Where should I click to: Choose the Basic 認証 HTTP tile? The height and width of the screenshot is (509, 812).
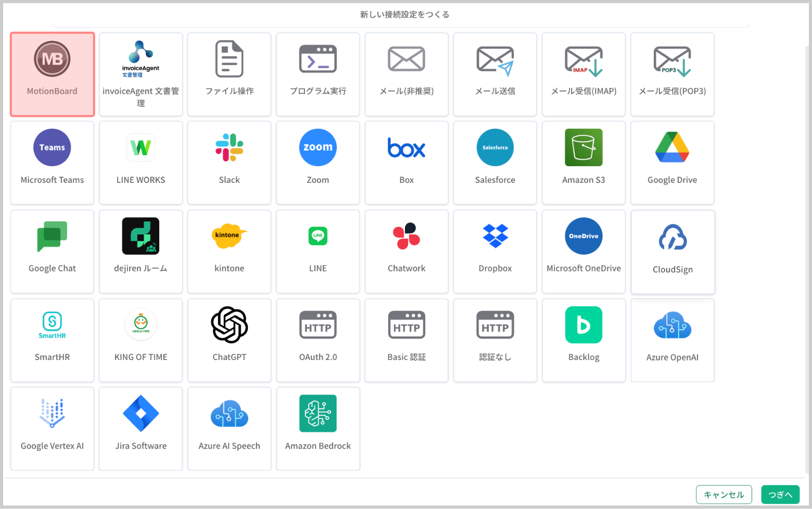point(407,340)
